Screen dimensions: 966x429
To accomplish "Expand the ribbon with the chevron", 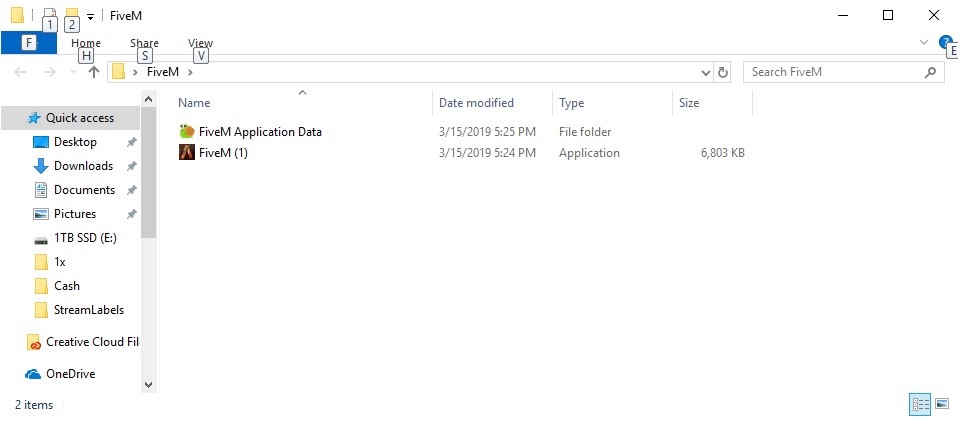I will tap(923, 43).
